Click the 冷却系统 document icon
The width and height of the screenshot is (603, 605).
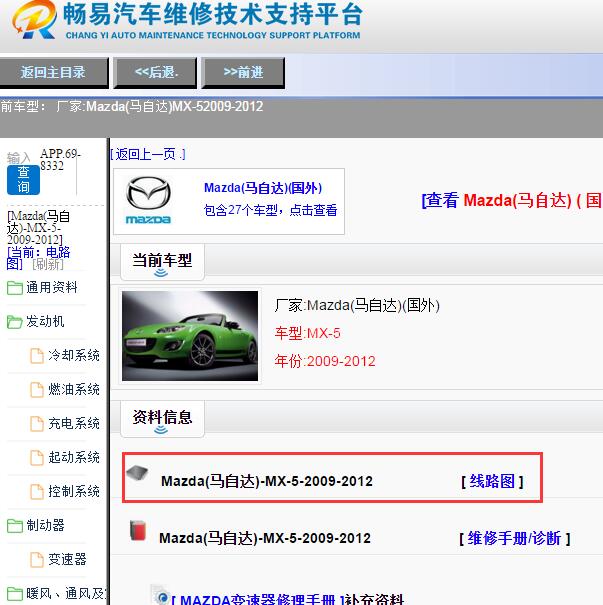coord(37,355)
